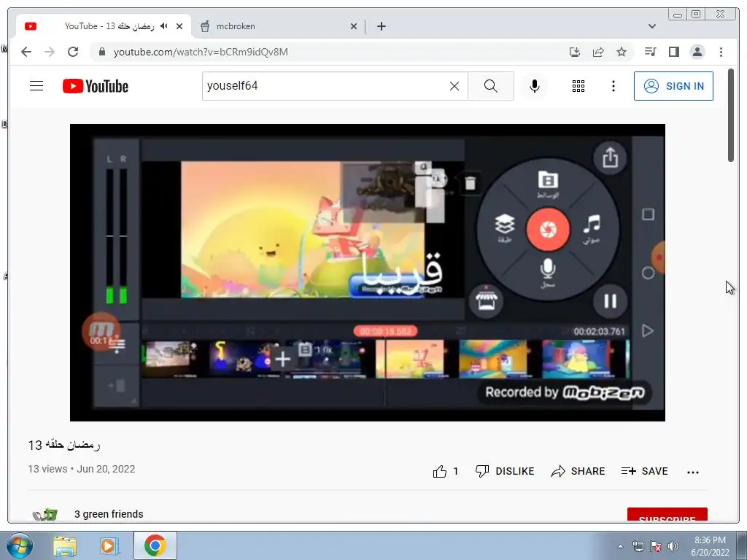The height and width of the screenshot is (560, 747).
Task: Open the Chrome profile avatar
Action: (697, 52)
